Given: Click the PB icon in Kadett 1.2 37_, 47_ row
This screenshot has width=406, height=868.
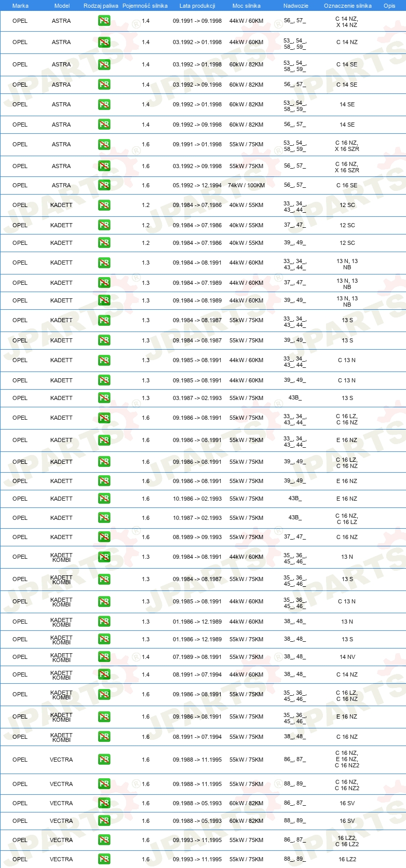Looking at the screenshot, I should (104, 226).
